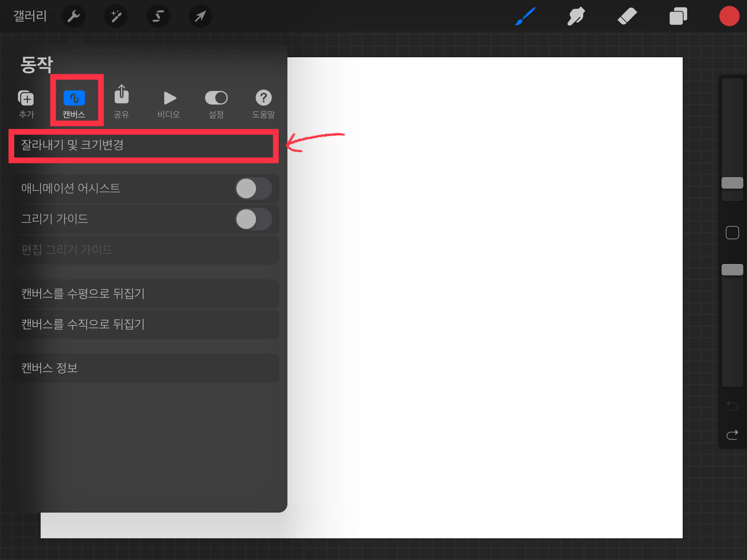Select the Smudge finger tool
The height and width of the screenshot is (560, 747).
[x=576, y=16]
